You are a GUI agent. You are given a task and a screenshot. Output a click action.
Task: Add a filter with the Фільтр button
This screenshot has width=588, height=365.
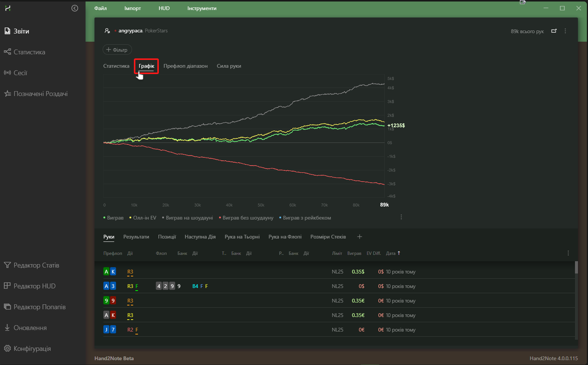tap(117, 49)
